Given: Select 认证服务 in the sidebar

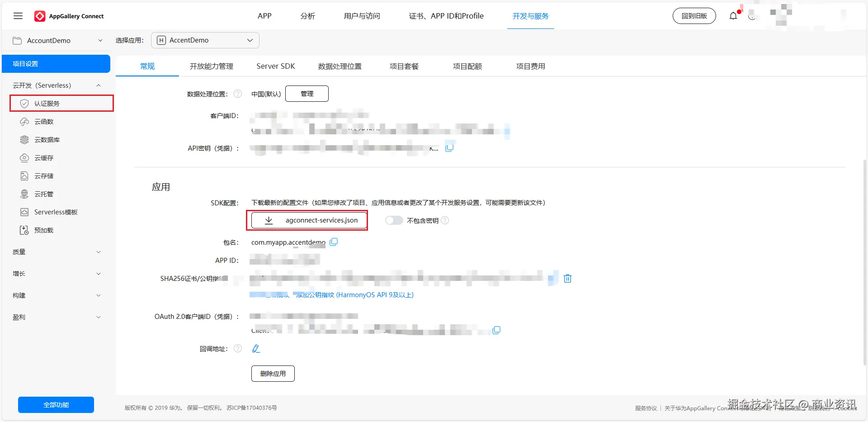Looking at the screenshot, I should pyautogui.click(x=61, y=104).
